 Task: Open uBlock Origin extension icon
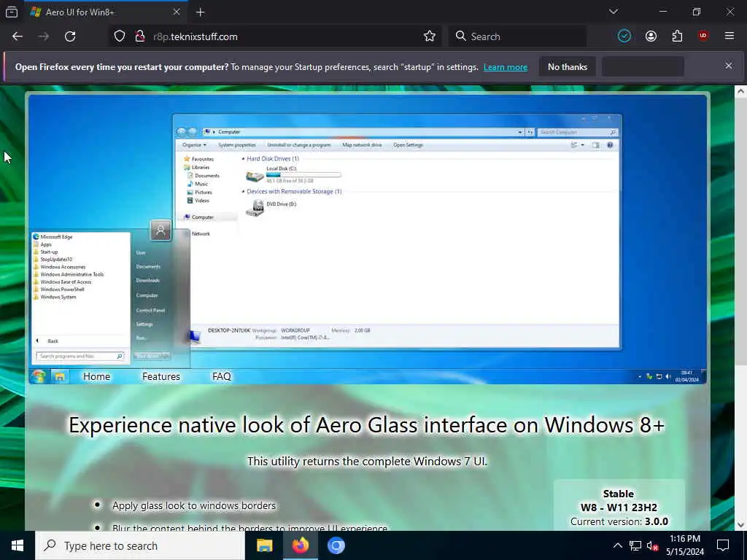click(x=703, y=36)
